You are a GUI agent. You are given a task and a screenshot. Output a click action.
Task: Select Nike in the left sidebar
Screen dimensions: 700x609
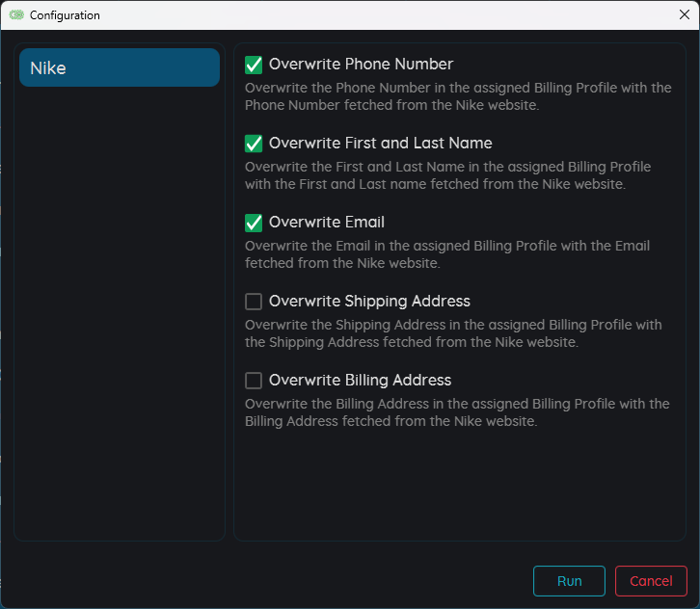coord(120,67)
